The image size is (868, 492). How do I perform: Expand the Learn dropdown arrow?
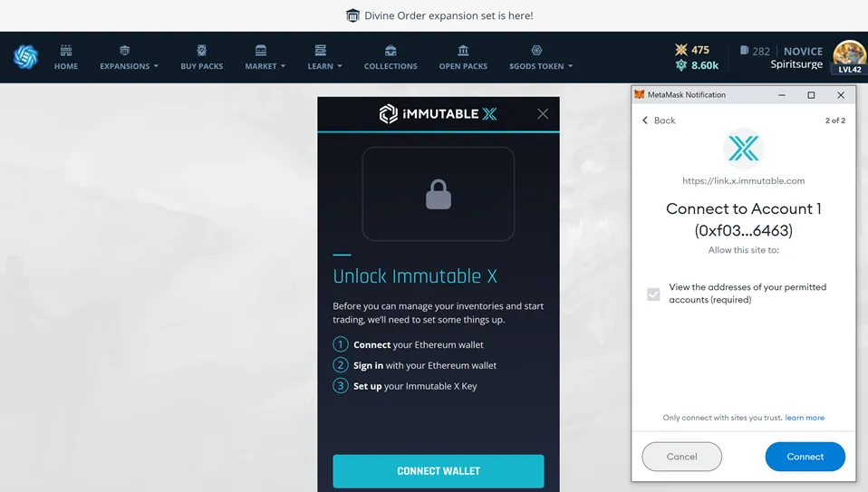tap(340, 66)
